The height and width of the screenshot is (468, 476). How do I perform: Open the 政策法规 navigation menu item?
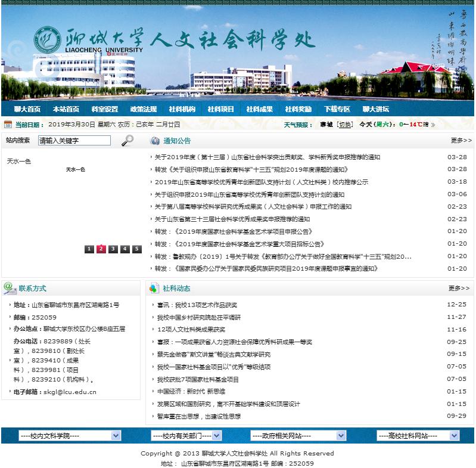(x=143, y=109)
